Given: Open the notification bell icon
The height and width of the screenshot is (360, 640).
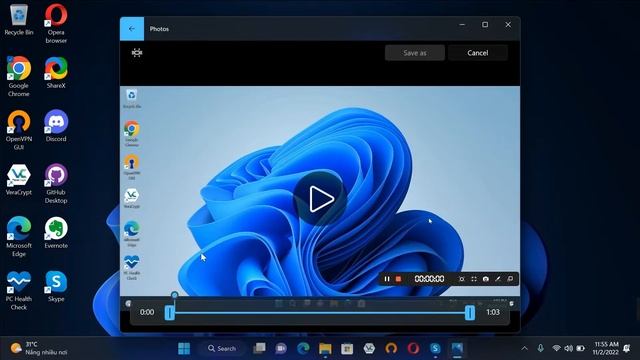Looking at the screenshot, I should click(627, 348).
